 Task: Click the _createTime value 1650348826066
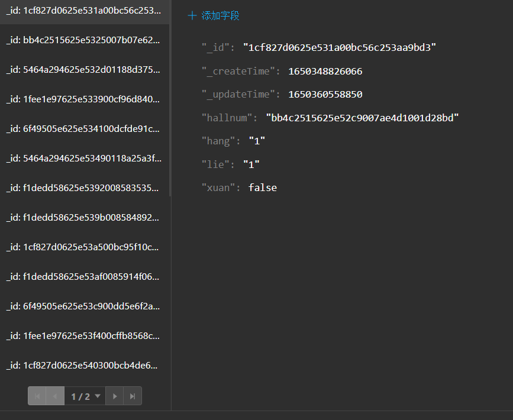[325, 72]
